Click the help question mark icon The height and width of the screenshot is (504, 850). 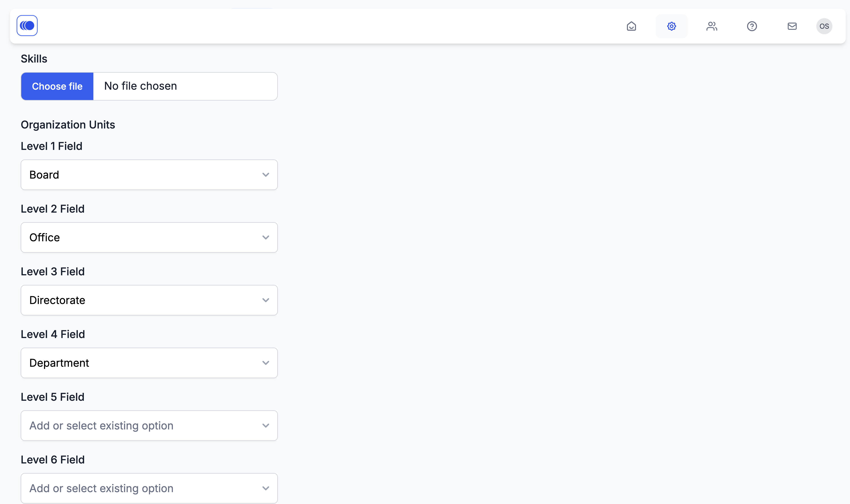click(752, 26)
